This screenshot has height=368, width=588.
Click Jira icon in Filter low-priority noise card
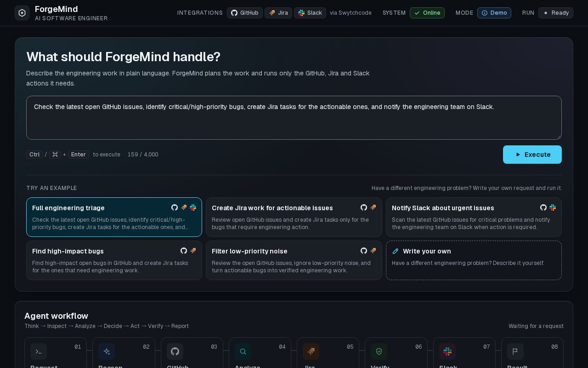click(x=373, y=251)
